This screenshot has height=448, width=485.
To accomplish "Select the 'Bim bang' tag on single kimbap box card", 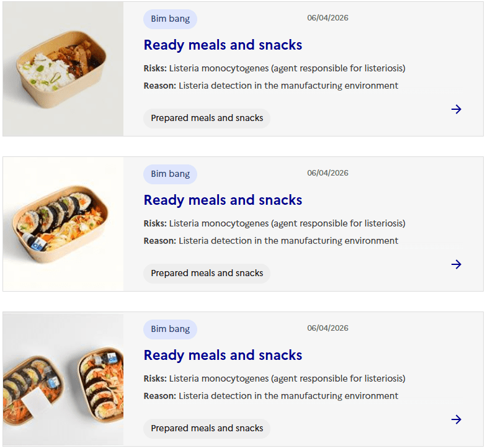I will (x=170, y=174).
